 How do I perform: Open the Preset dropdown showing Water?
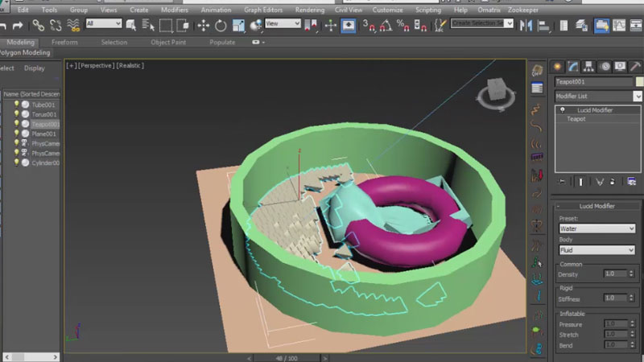point(597,228)
